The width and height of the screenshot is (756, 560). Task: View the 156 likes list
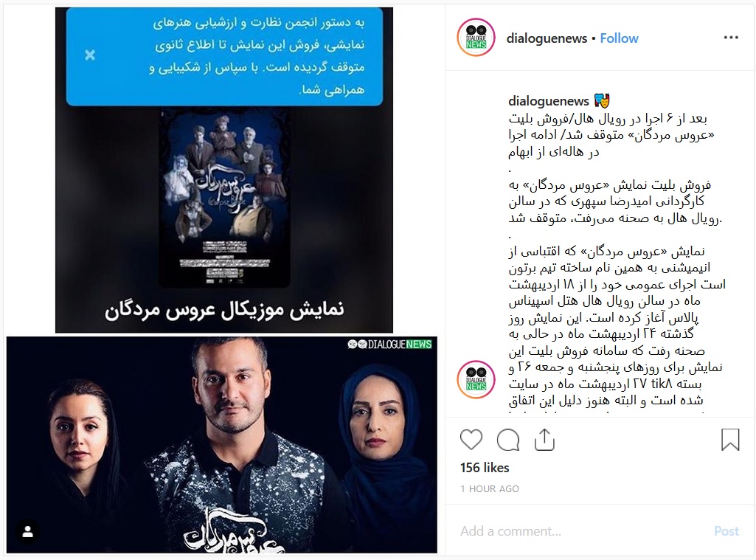[485, 467]
